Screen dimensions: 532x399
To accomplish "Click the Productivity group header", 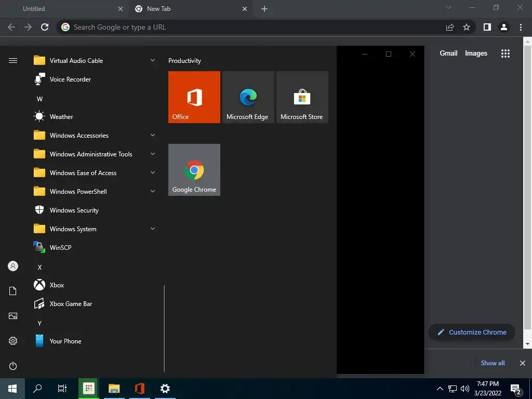I will point(184,61).
